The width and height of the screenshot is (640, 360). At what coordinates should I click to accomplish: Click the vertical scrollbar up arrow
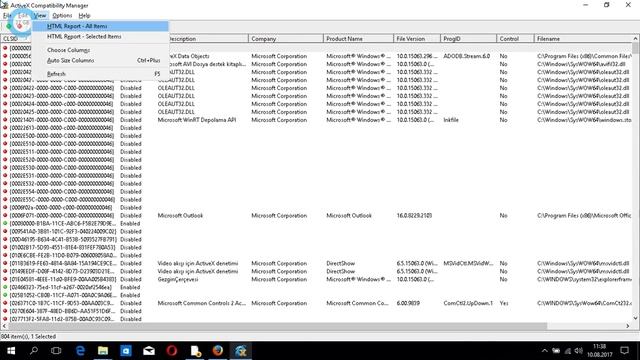point(636,39)
